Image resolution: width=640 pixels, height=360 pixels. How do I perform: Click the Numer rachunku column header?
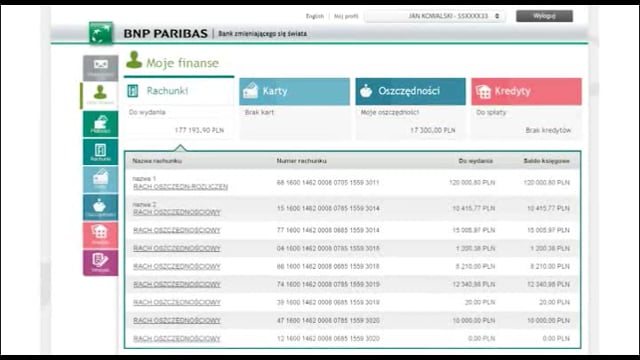tap(302, 161)
